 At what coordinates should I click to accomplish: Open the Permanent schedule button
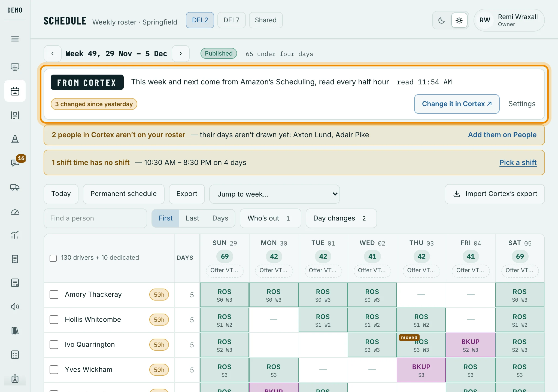pos(123,194)
